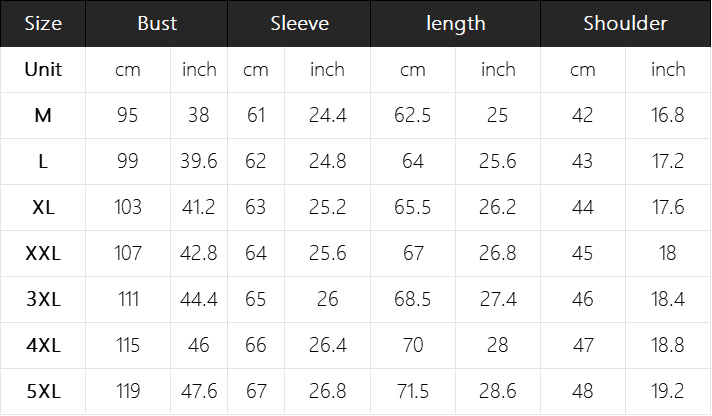Click the XL size row label
Image resolution: width=712 pixels, height=416 pixels.
[x=43, y=208]
